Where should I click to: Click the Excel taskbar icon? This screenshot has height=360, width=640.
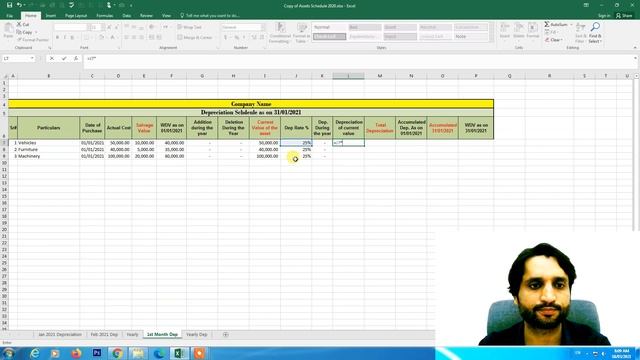179,353
